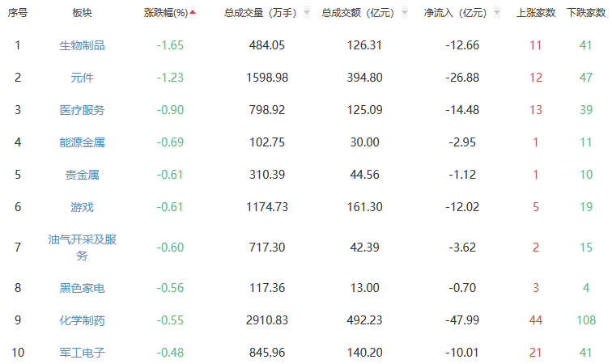Open the 能源金属 sector page

coord(82,142)
